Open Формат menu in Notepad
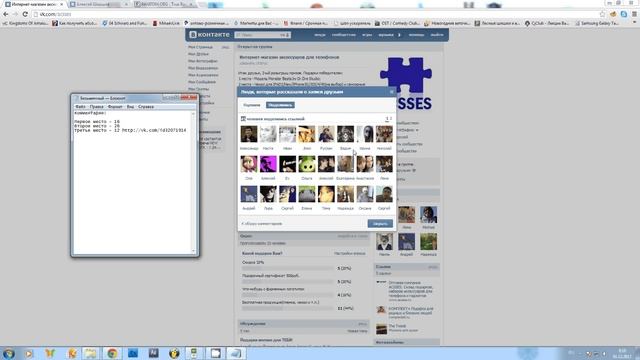 [x=115, y=107]
